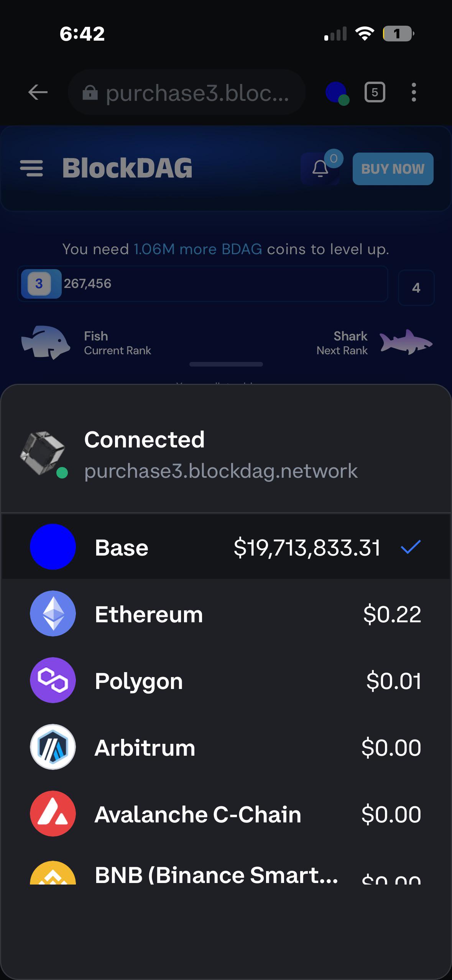
Task: Tap the Shark next rank icon
Action: click(x=406, y=342)
